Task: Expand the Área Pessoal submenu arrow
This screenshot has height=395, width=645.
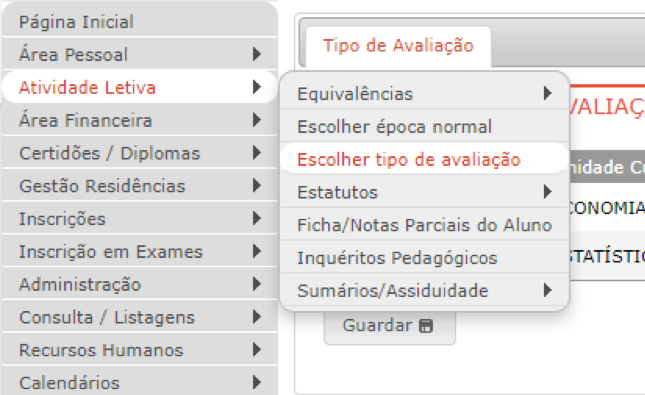Action: [257, 54]
